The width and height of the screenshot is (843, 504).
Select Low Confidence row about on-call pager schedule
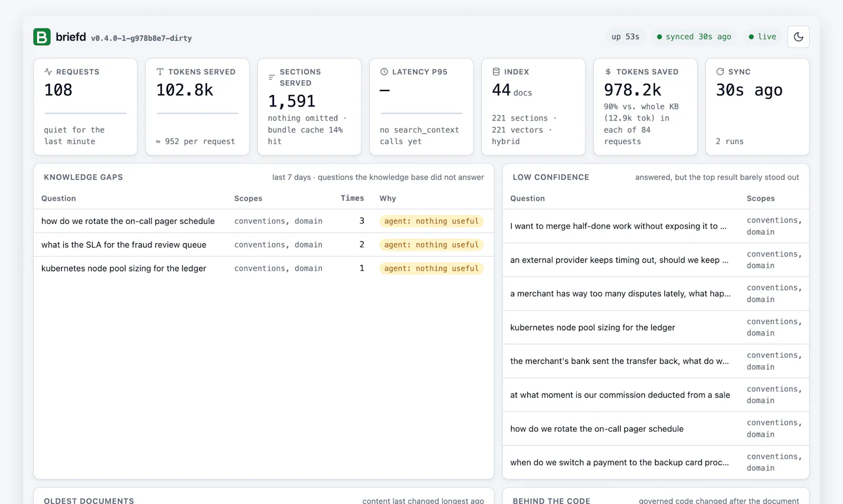click(656, 429)
